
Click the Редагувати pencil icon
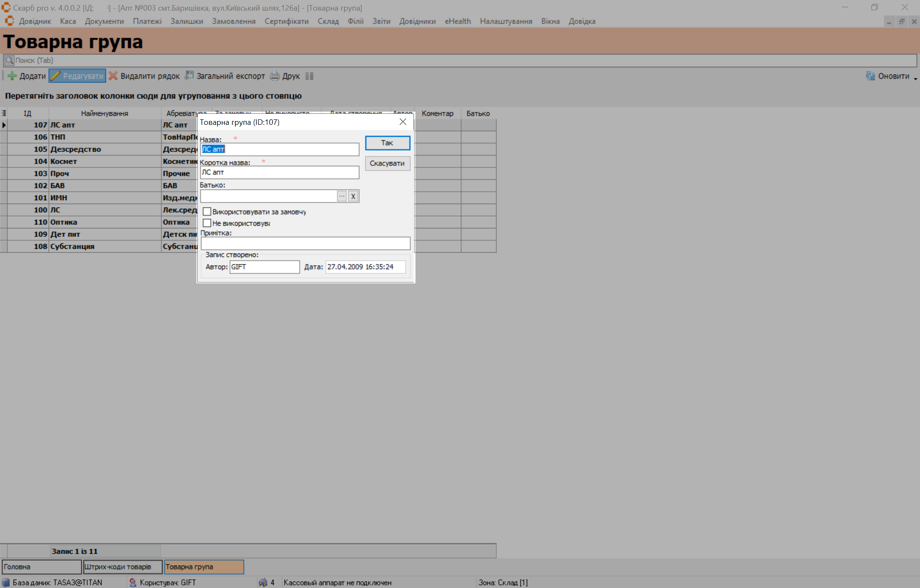55,76
